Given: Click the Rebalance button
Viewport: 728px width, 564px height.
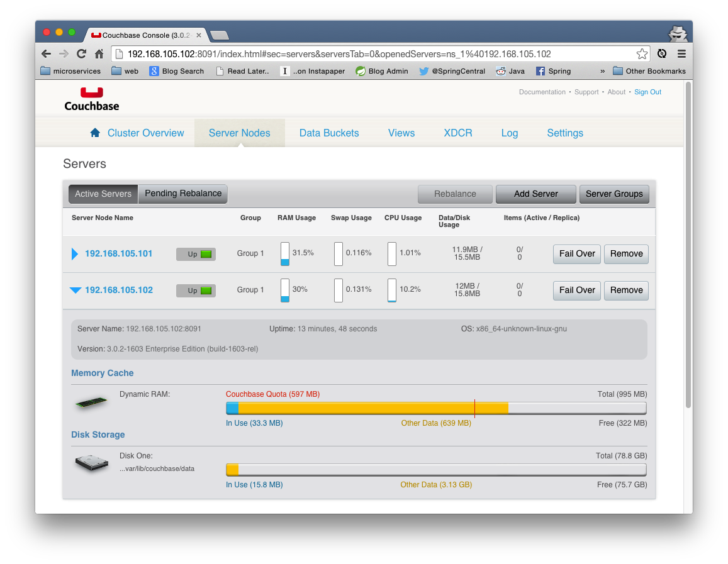Looking at the screenshot, I should coord(455,194).
